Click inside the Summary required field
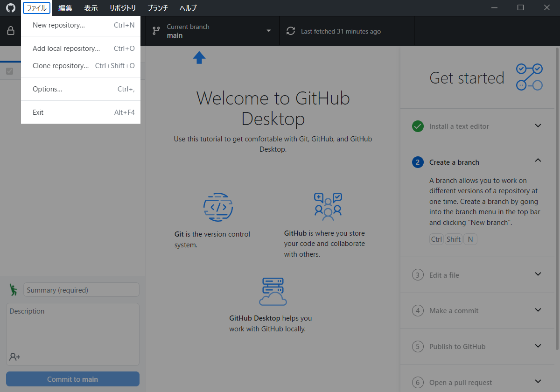Image resolution: width=560 pixels, height=392 pixels. click(81, 289)
